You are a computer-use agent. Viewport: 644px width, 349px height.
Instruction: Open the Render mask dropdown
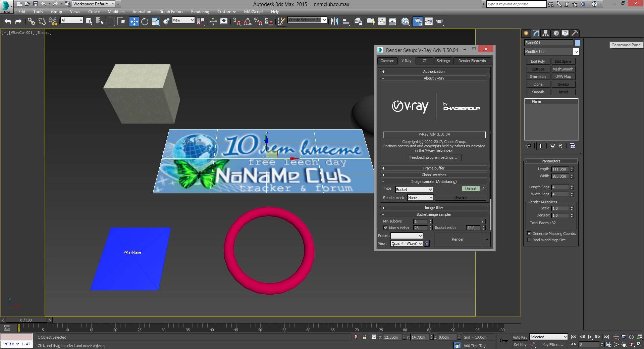point(420,198)
